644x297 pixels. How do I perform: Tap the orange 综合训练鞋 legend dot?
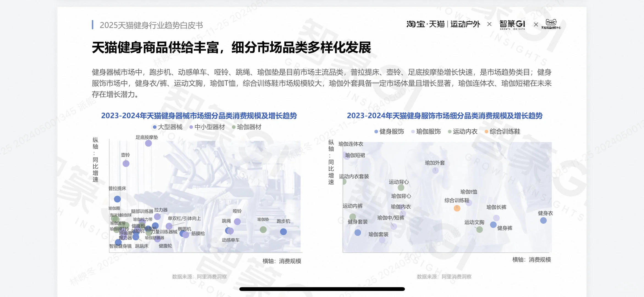[x=486, y=131]
